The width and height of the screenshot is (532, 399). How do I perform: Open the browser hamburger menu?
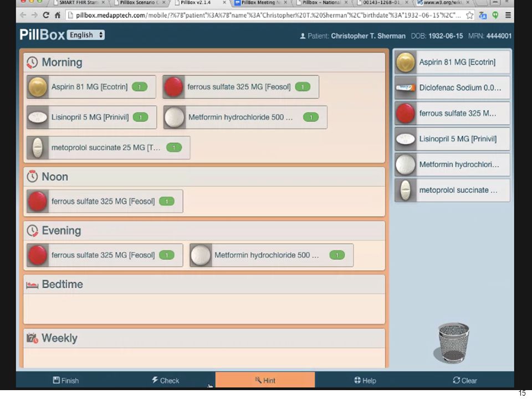pos(508,16)
